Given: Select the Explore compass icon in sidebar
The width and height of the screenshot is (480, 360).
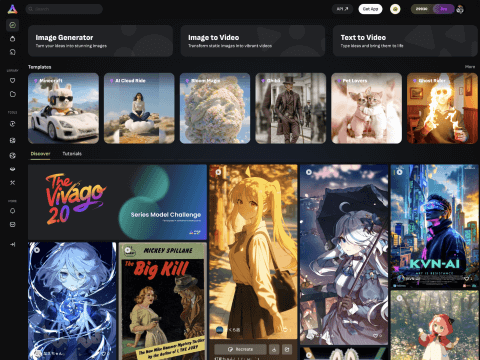Looking at the screenshot, I should tap(12, 25).
